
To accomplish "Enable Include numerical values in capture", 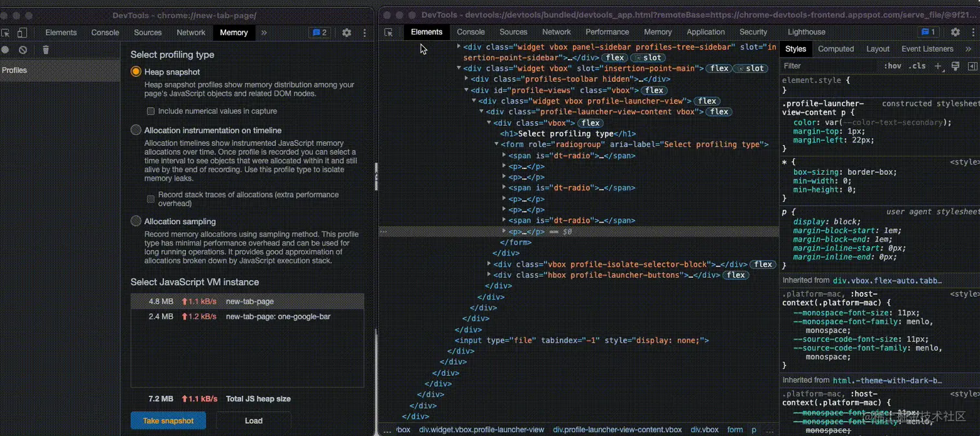I will [x=150, y=111].
